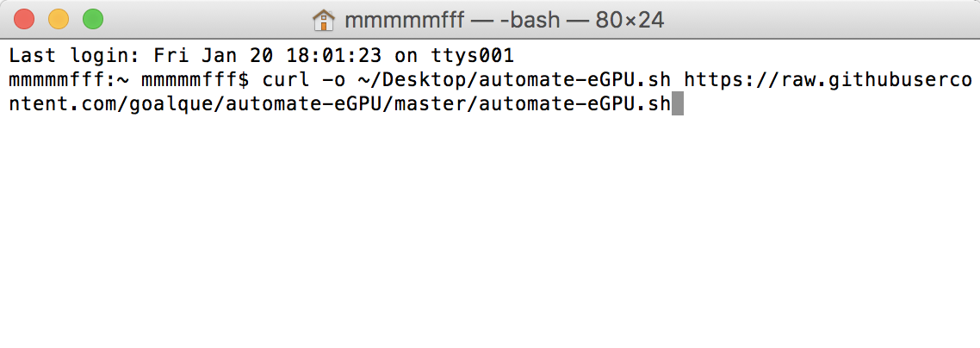Click the filename ending the URL line
This screenshot has width=980, height=348.
574,105
